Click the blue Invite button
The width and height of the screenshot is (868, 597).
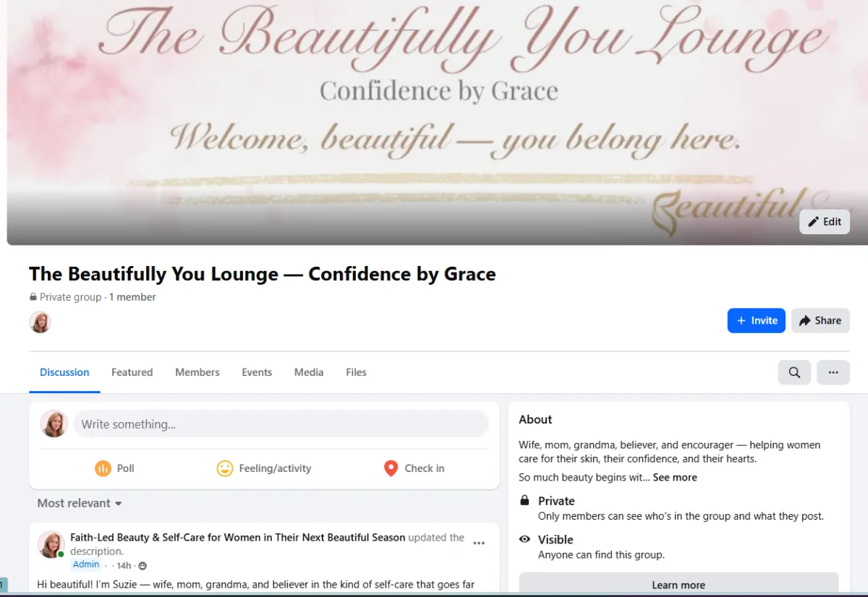coord(757,321)
